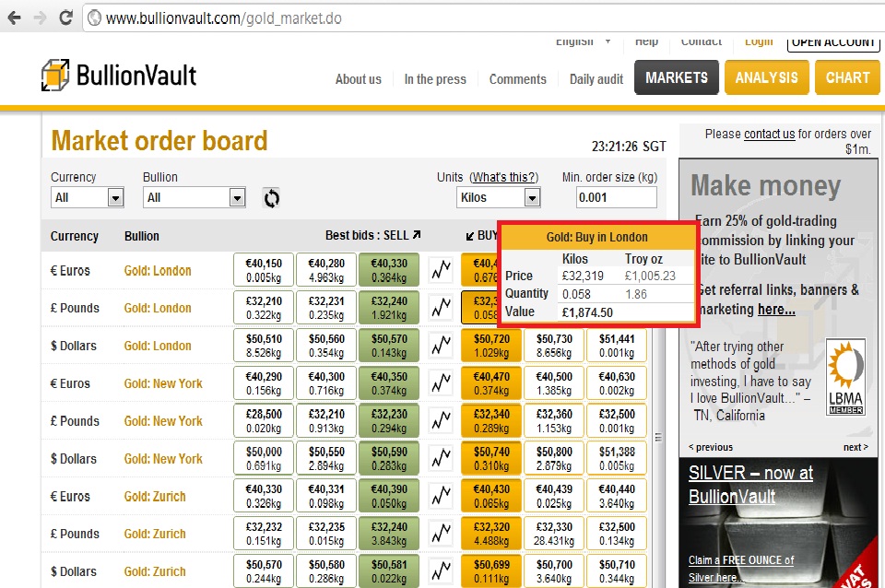Viewport: 885px width, 588px height.
Task: Select best offer £32,340 0.289kg
Action: [x=491, y=421]
